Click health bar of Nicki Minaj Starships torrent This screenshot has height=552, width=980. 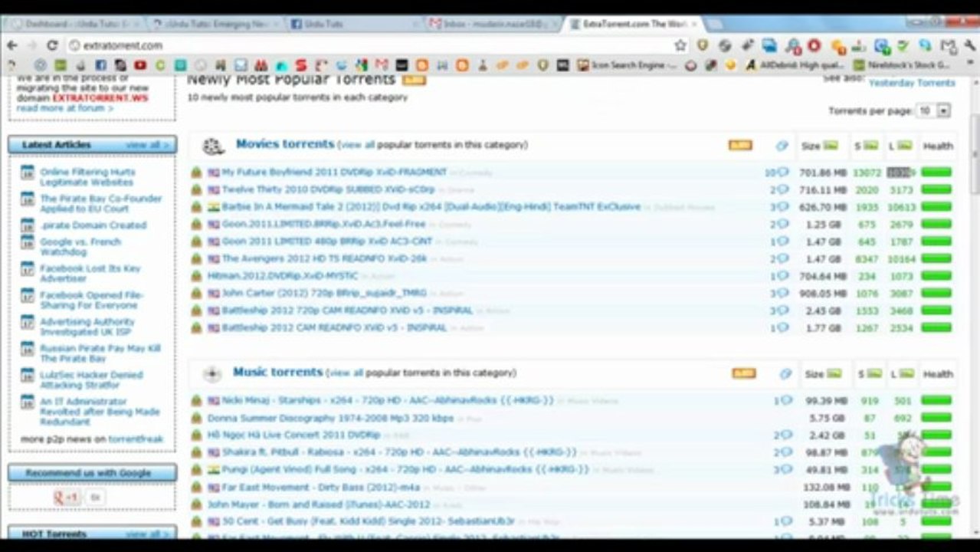936,401
